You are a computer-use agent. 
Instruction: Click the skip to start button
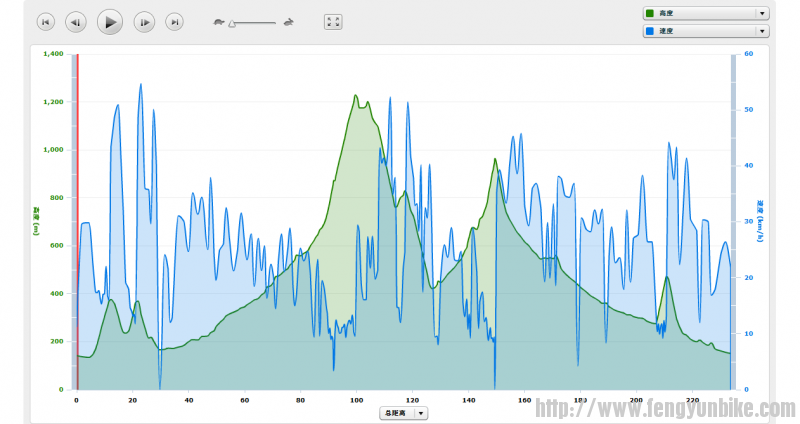[x=45, y=21]
